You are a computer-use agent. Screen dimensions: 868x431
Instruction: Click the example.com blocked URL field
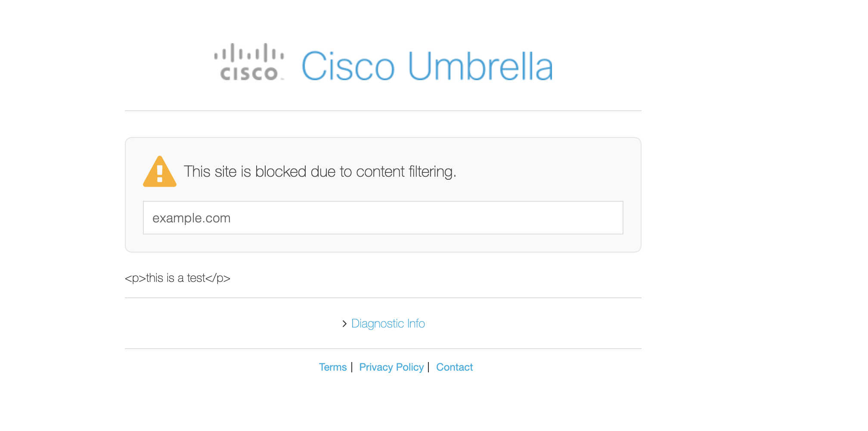(383, 218)
